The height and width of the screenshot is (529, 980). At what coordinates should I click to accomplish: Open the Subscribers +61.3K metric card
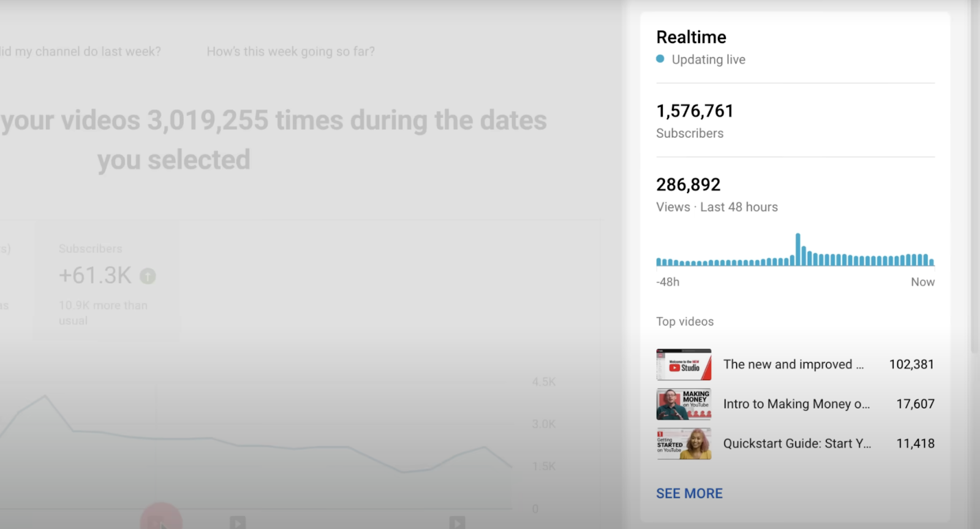pos(107,281)
